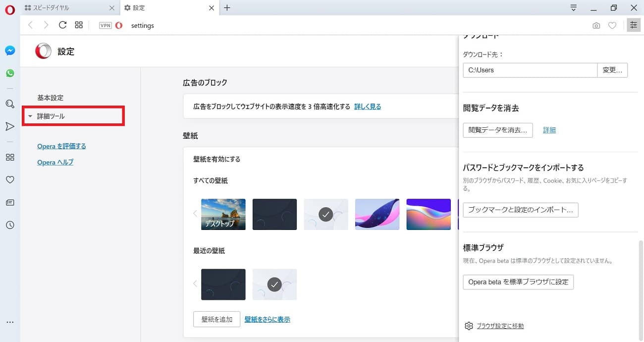Open the tab menu dropdown arrow

pyautogui.click(x=574, y=8)
